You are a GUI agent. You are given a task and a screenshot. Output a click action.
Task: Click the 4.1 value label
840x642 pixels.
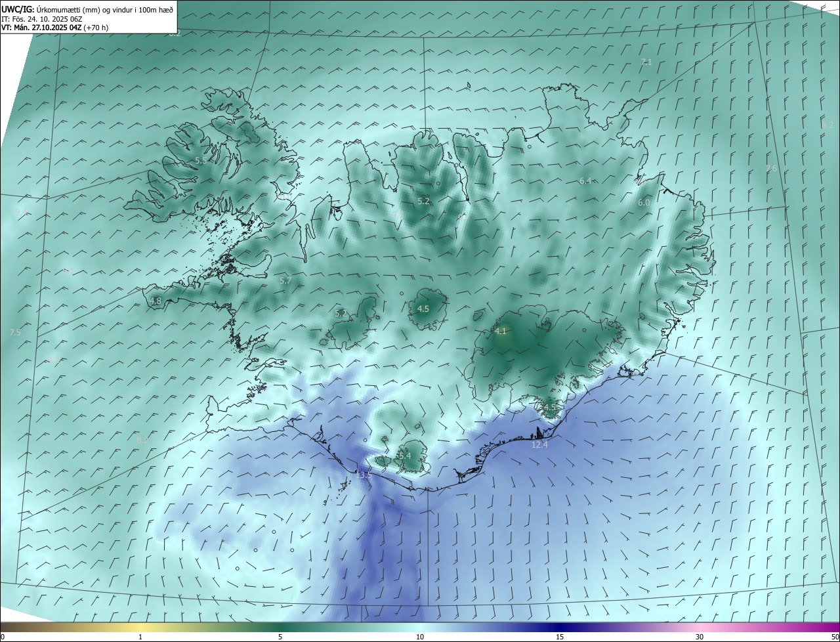pyautogui.click(x=501, y=332)
